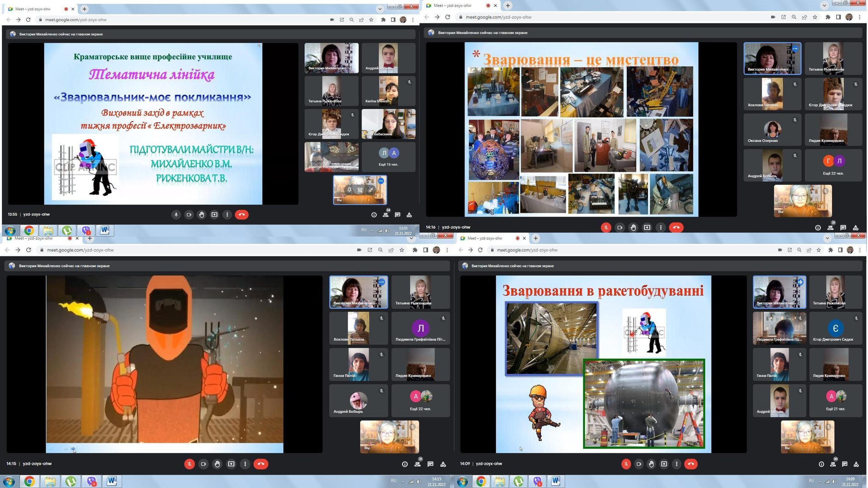
Task: Open Viber from the 14:09 window taskbar
Action: coord(537,481)
